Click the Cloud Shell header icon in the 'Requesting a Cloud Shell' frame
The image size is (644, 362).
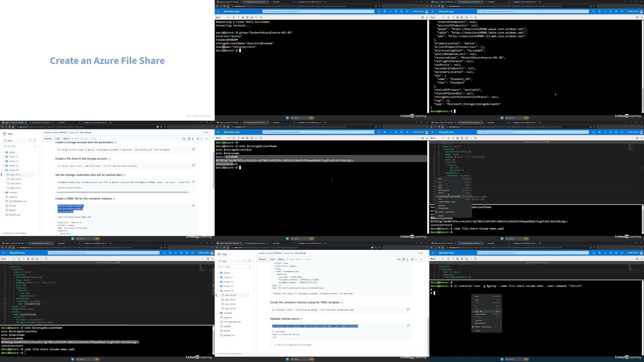tap(379, 11)
